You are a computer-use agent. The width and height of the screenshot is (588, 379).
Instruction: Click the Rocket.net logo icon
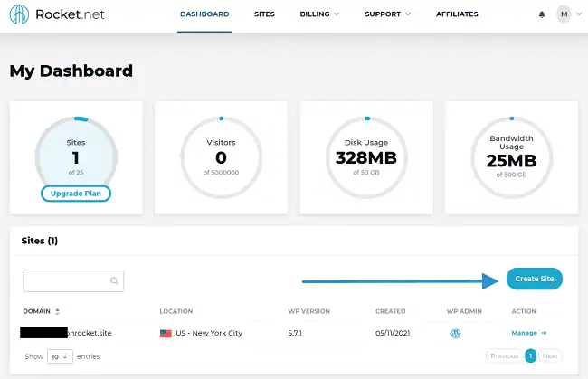(x=19, y=14)
